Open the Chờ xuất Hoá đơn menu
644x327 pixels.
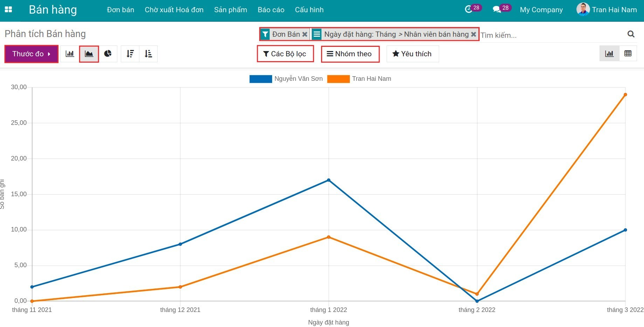click(174, 10)
